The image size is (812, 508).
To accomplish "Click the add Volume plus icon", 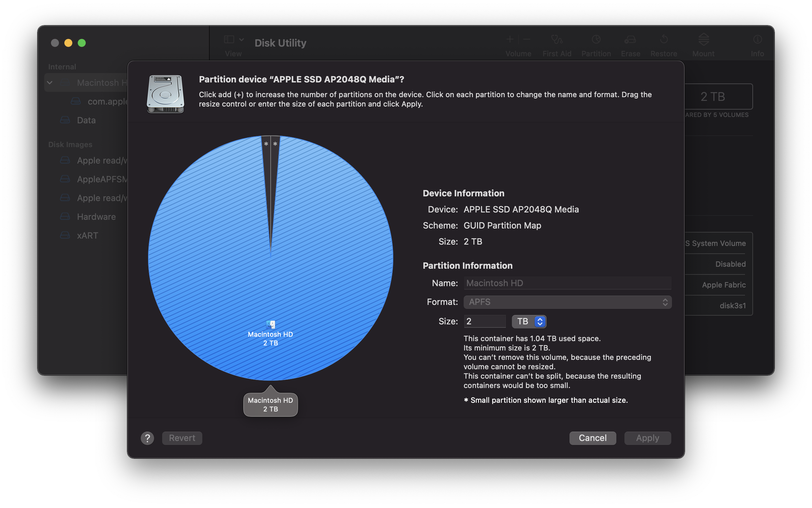I will coord(510,39).
